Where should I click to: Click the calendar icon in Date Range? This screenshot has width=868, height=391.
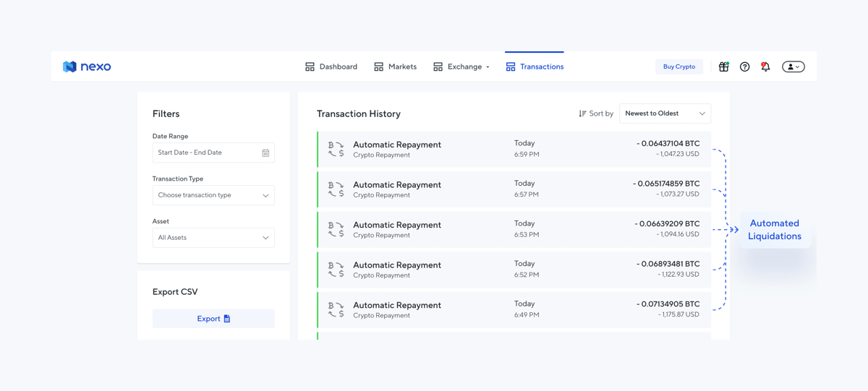265,153
